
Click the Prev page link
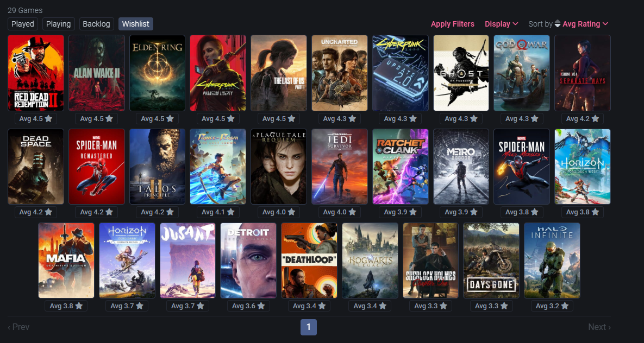(18, 327)
